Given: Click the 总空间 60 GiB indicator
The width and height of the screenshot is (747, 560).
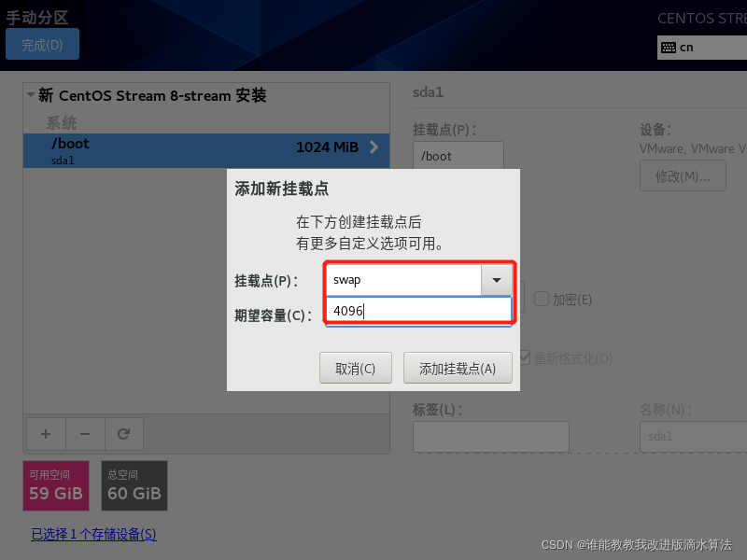Looking at the screenshot, I should (134, 485).
